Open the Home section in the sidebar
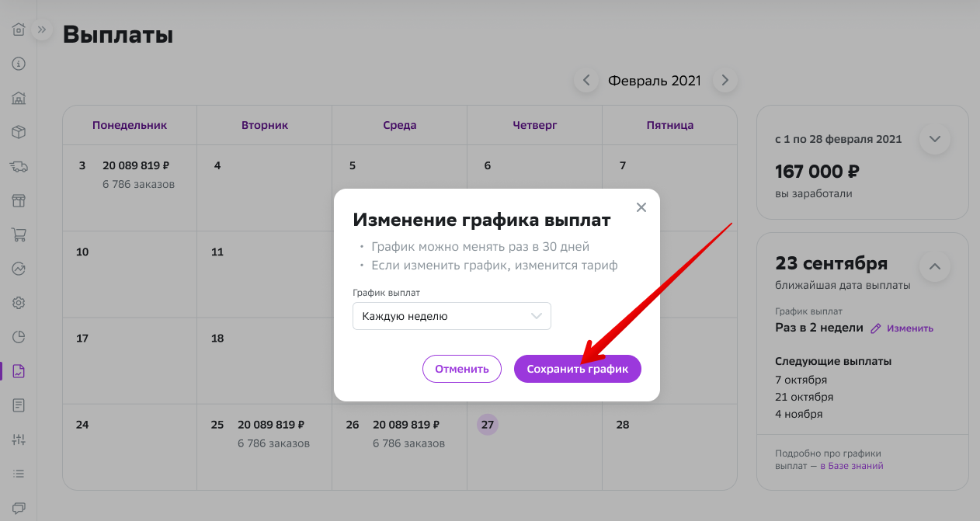The height and width of the screenshot is (521, 980). (x=18, y=29)
